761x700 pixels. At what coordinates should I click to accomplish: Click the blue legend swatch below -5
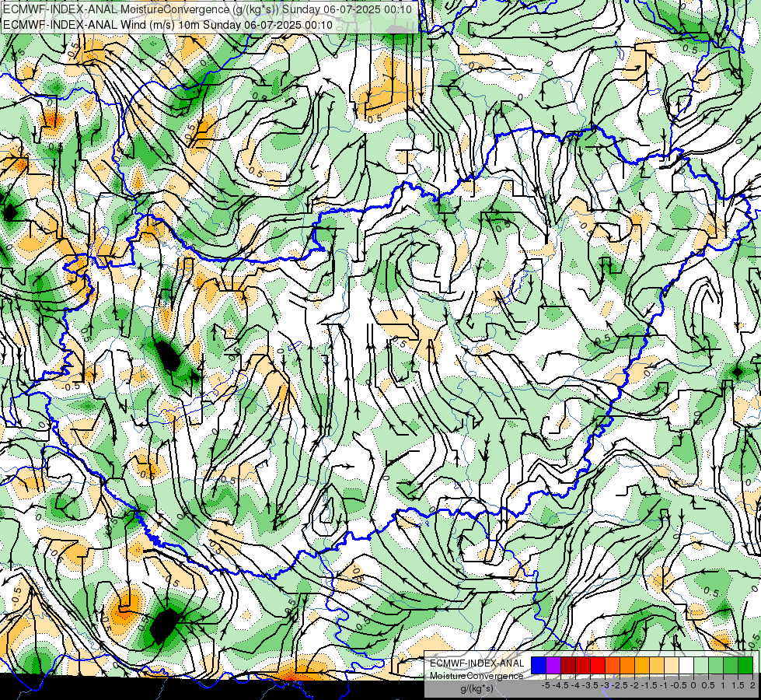coord(539,665)
